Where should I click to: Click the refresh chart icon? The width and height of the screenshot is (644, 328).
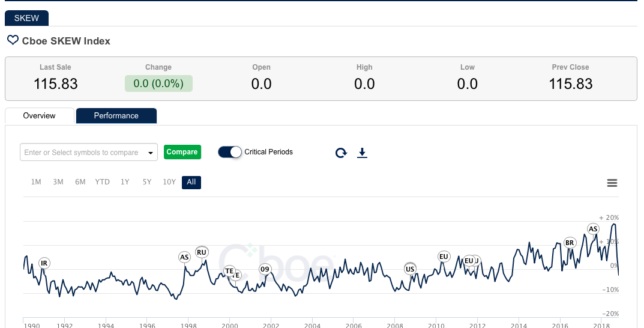pyautogui.click(x=341, y=153)
